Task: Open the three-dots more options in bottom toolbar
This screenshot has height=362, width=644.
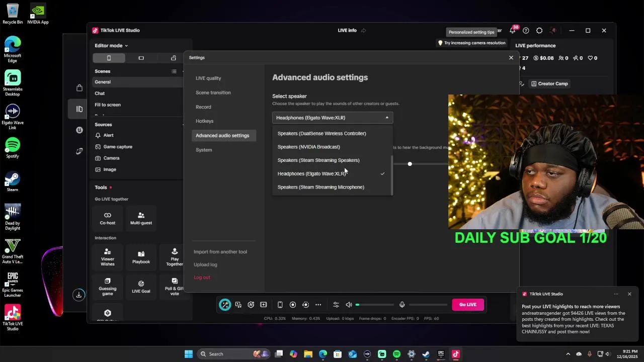Action: 318,305
